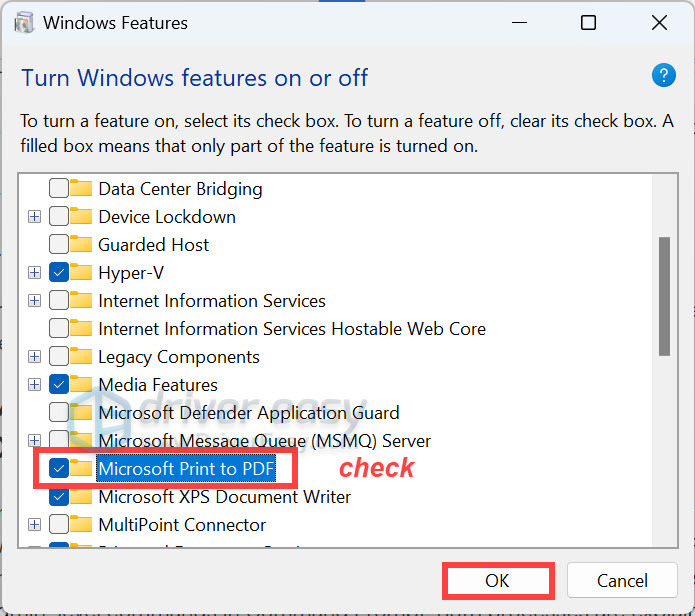Click the Hyper-V folder icon
The width and height of the screenshot is (695, 616).
(81, 272)
